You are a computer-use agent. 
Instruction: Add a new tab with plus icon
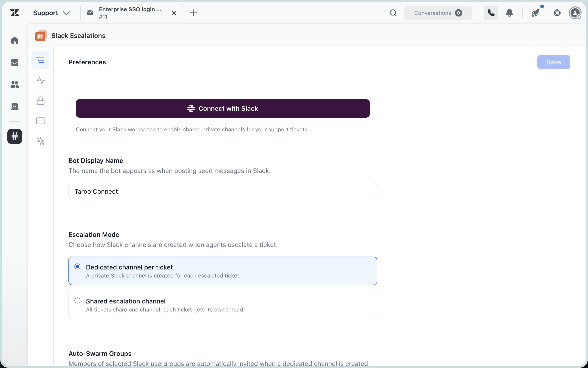click(x=193, y=13)
